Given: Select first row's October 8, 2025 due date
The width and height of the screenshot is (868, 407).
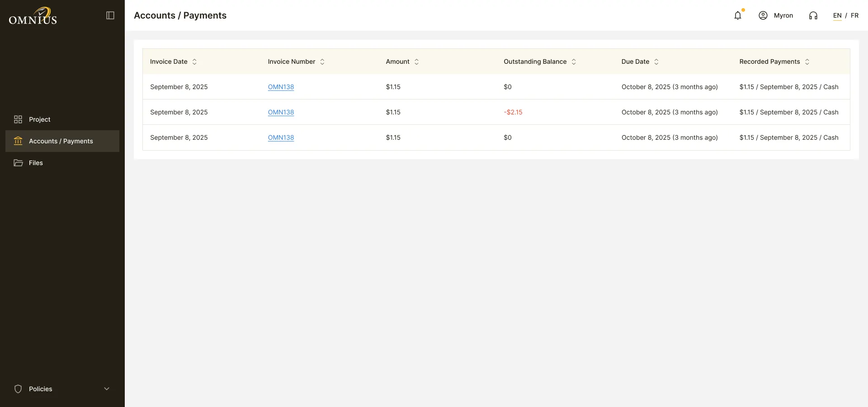Looking at the screenshot, I should (x=670, y=87).
